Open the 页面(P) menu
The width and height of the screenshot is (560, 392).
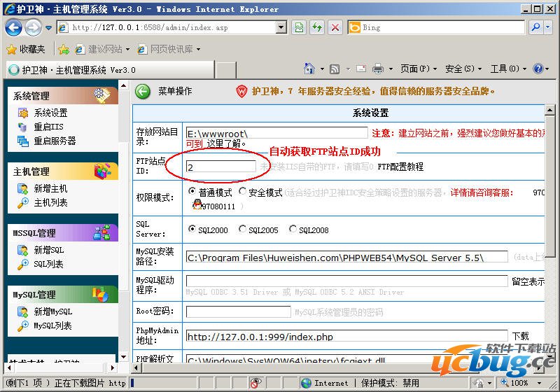tap(419, 68)
